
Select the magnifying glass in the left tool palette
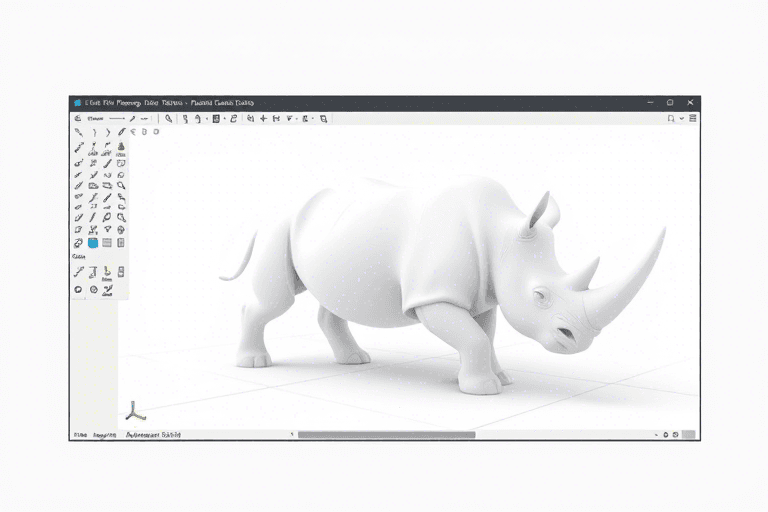point(121,185)
